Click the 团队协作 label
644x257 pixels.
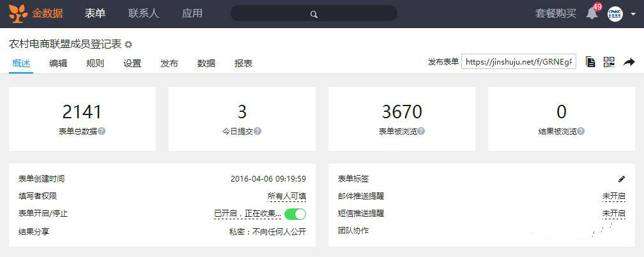(353, 231)
